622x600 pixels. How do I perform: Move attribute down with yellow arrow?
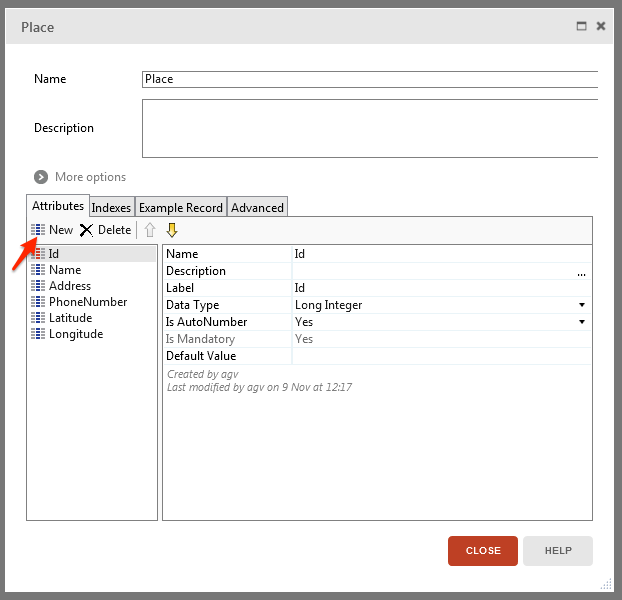tap(172, 230)
